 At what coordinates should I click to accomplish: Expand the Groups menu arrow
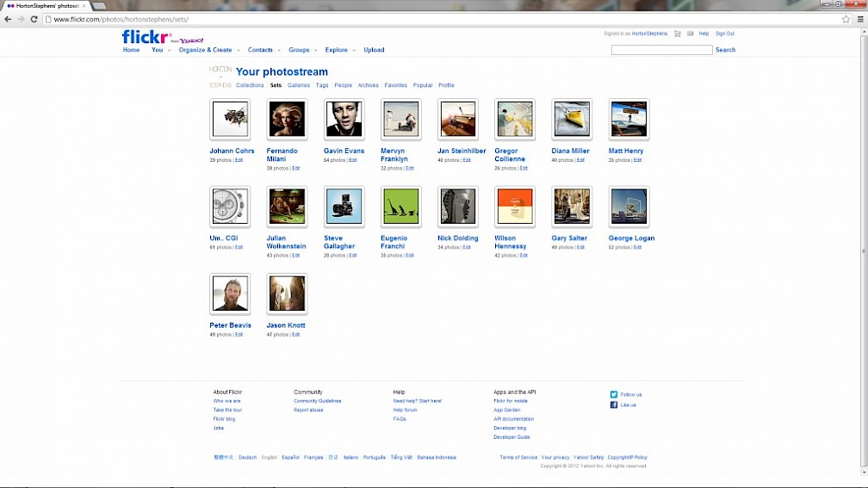315,50
